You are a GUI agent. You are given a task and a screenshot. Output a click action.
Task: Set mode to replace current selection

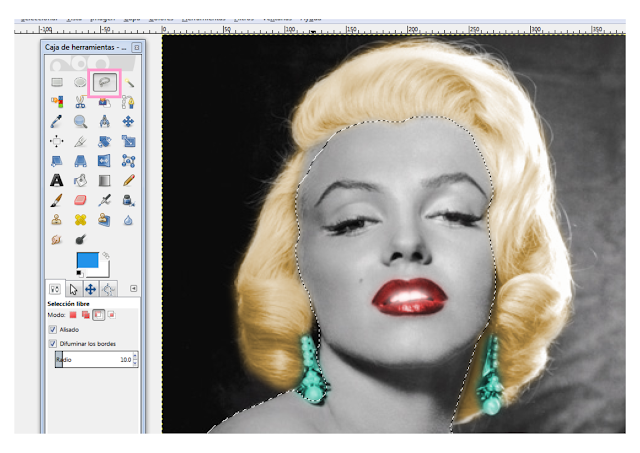point(73,315)
